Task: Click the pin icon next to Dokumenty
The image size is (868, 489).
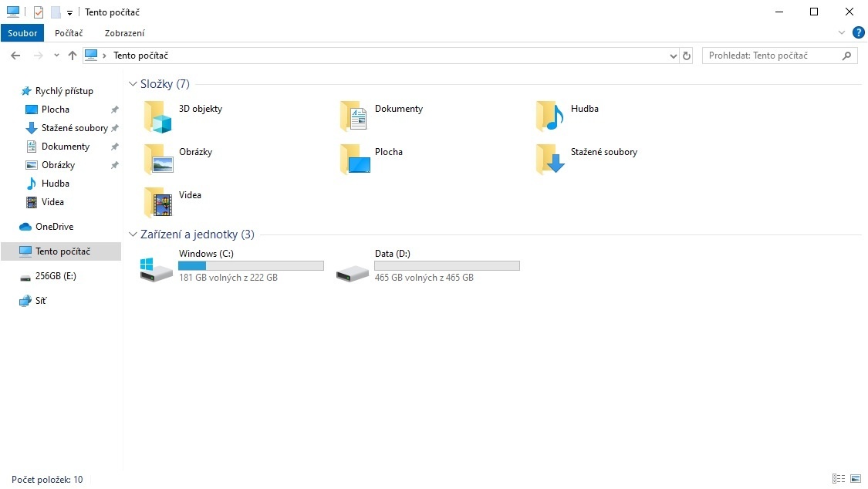Action: 115,147
